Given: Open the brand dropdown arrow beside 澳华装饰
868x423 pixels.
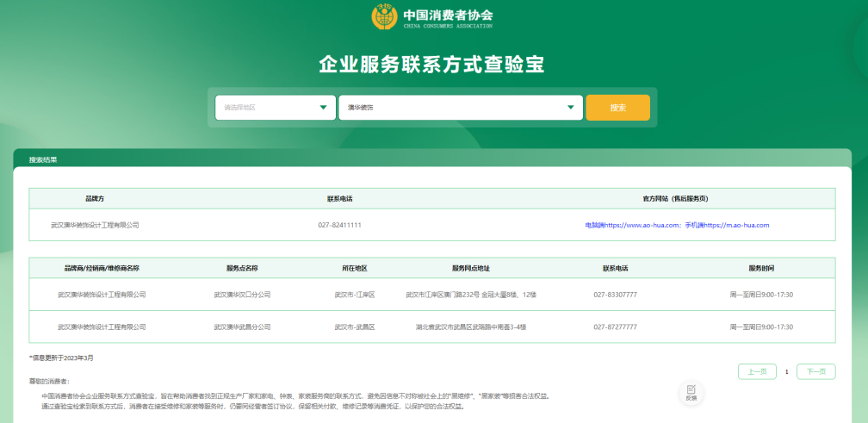Looking at the screenshot, I should [x=570, y=108].
